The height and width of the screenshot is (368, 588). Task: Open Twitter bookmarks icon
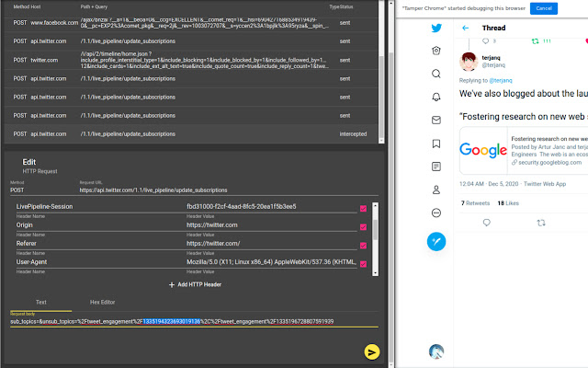click(x=436, y=144)
